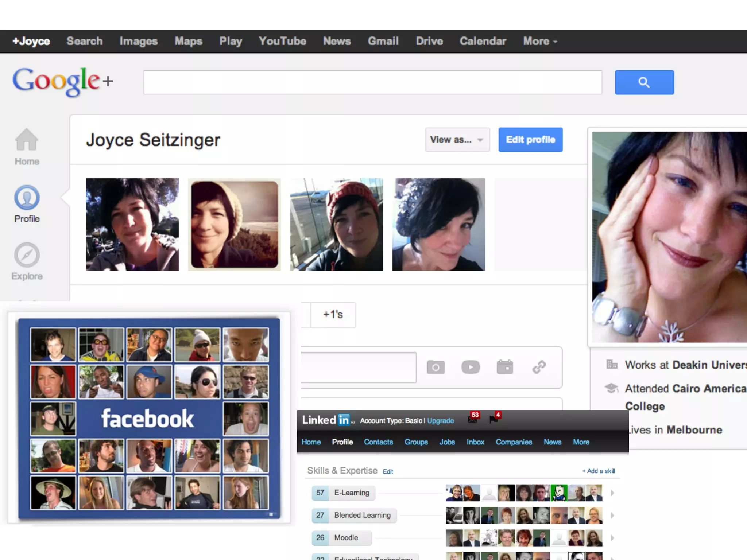Click the Edit profile button
The image size is (747, 560).
point(530,140)
